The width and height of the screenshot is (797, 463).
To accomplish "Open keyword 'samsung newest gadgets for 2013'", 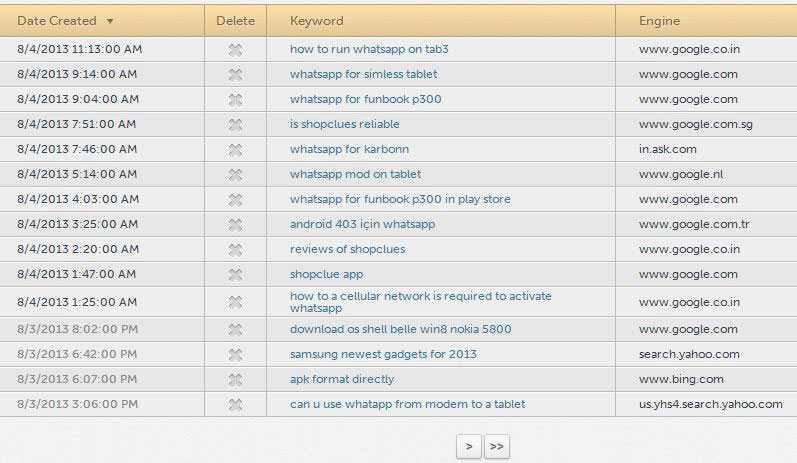I will pos(383,354).
